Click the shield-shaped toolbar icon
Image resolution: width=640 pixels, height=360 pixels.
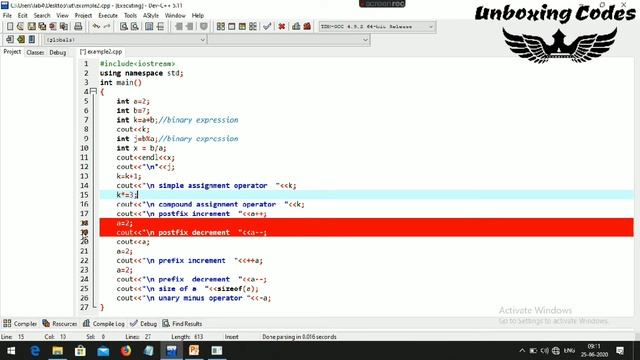click(x=204, y=27)
